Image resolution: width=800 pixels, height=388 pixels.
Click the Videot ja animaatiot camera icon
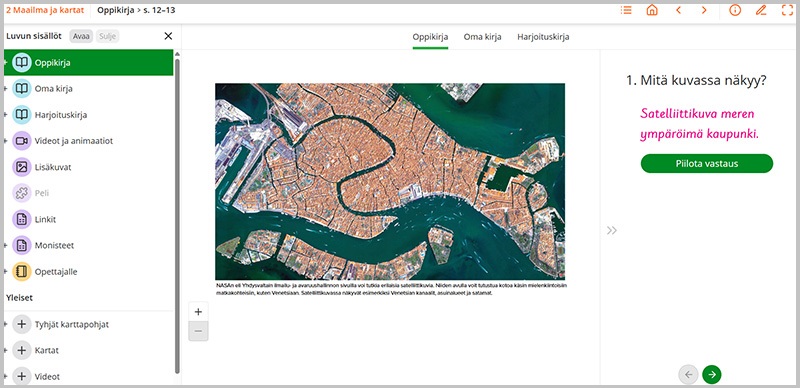click(x=21, y=141)
